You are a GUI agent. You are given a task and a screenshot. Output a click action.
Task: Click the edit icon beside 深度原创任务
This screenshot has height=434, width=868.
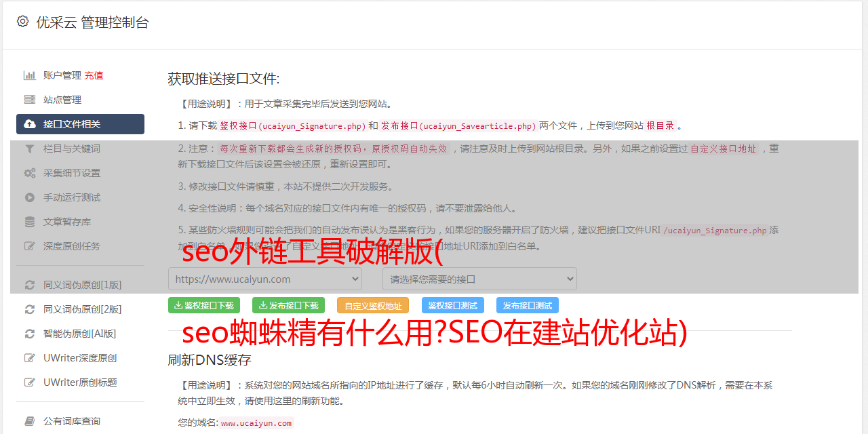(x=30, y=246)
